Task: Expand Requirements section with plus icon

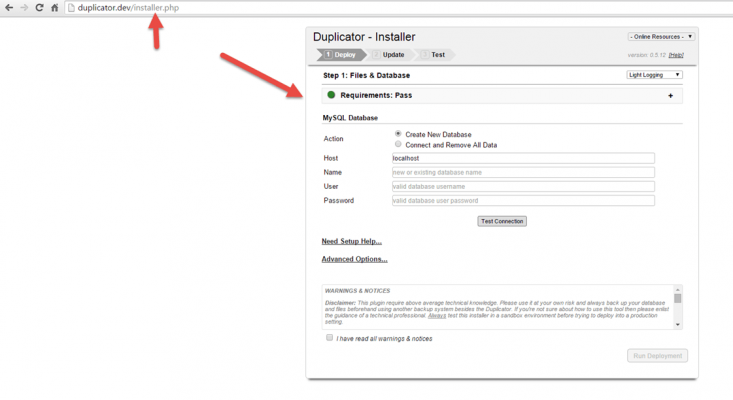Action: [x=670, y=96]
